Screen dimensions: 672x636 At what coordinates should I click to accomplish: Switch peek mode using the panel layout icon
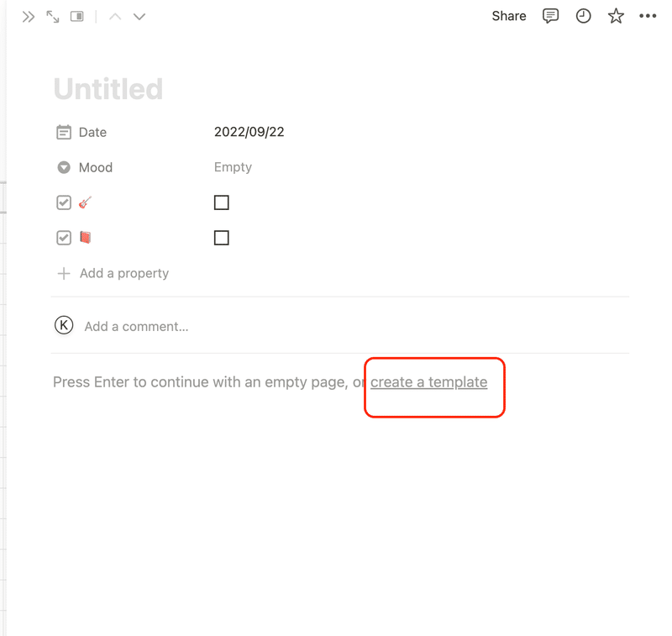tap(77, 17)
